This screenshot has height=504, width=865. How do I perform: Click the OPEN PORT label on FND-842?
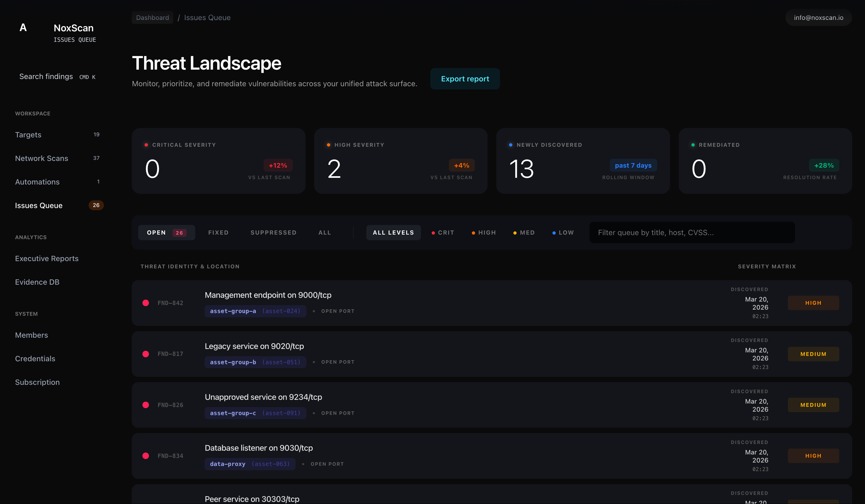338,311
